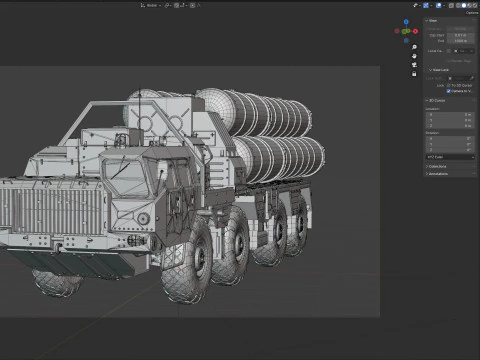Click 3D Cursor Rotation Y field
Image resolution: width=480 pixels, height=360 pixels.
click(x=450, y=144)
